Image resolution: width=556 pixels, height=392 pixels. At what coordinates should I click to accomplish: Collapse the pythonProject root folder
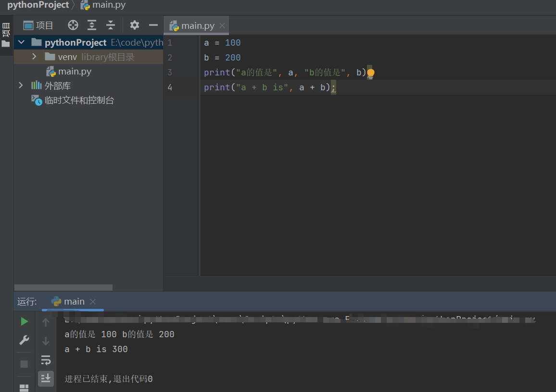[21, 43]
